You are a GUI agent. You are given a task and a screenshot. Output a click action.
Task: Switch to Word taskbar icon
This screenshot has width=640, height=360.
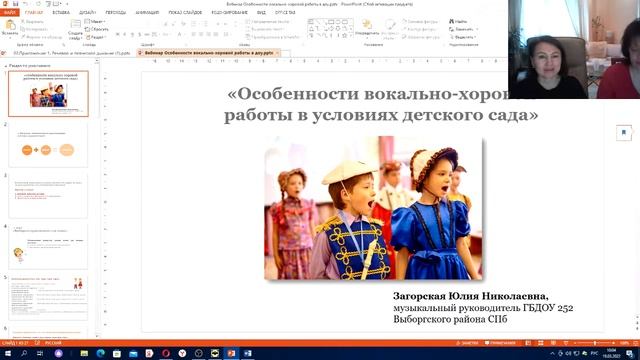[247, 353]
